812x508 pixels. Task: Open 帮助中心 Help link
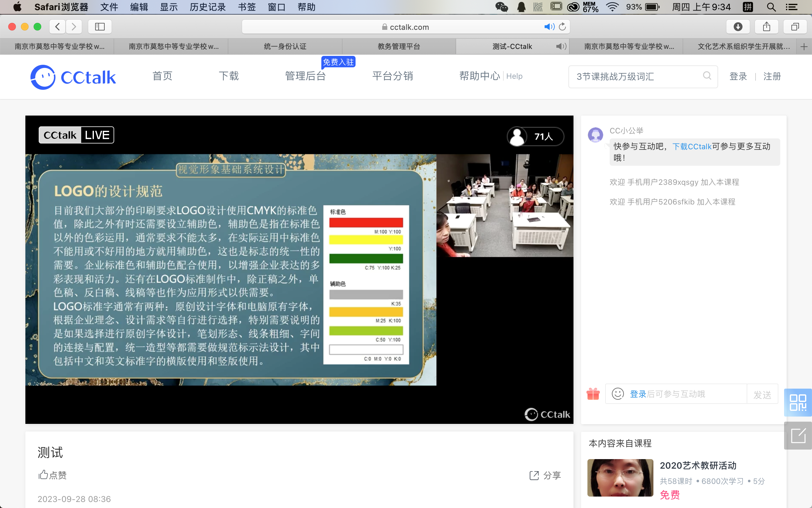click(x=491, y=76)
